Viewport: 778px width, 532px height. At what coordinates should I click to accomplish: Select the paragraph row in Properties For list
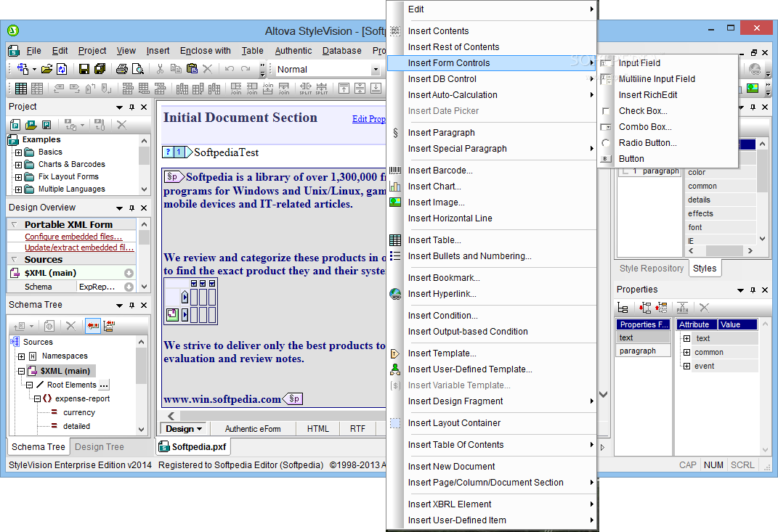[643, 351]
